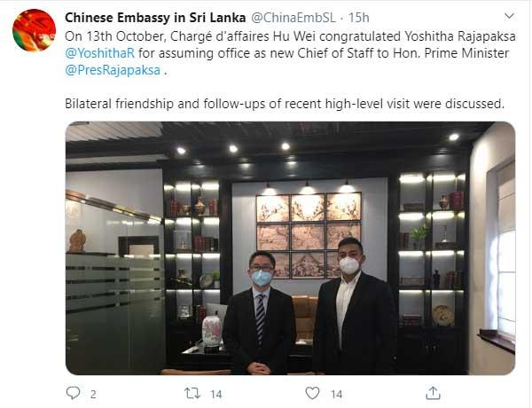Click the framed artwork grid in photo
This screenshot has width=532, height=408.
(x=309, y=236)
